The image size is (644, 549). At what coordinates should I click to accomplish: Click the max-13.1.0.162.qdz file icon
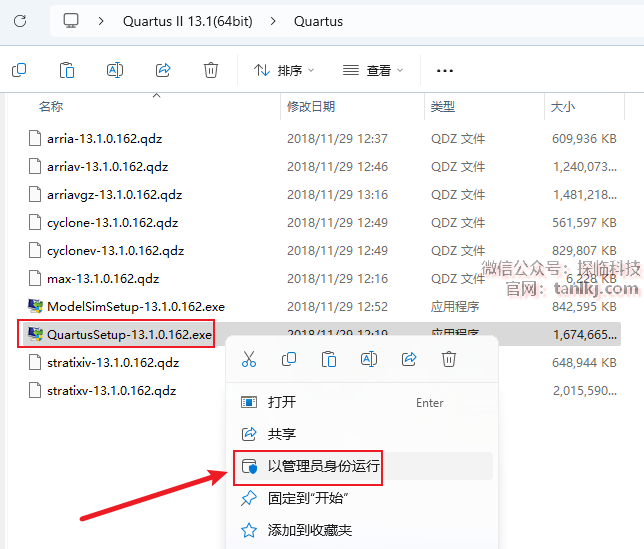tap(35, 278)
